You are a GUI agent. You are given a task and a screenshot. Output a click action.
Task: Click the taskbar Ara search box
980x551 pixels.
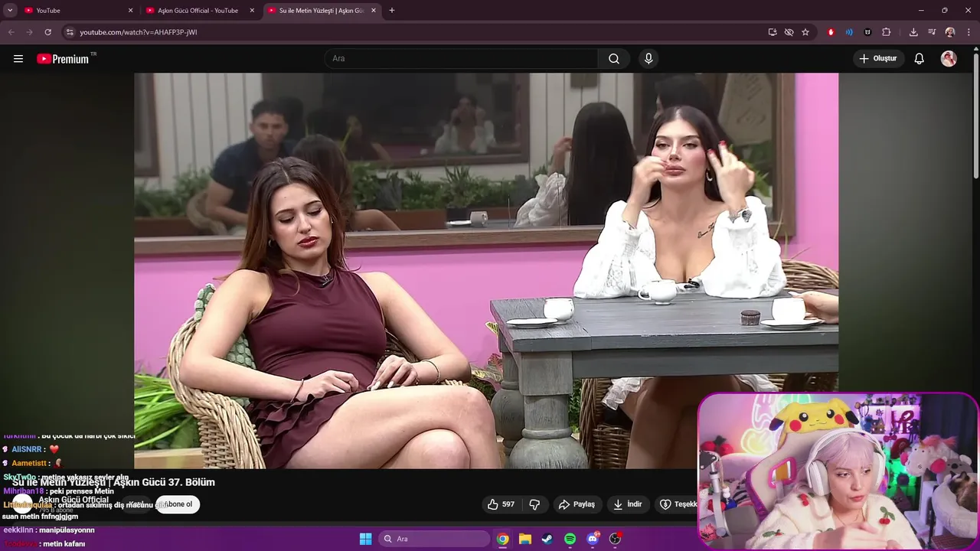click(x=435, y=539)
